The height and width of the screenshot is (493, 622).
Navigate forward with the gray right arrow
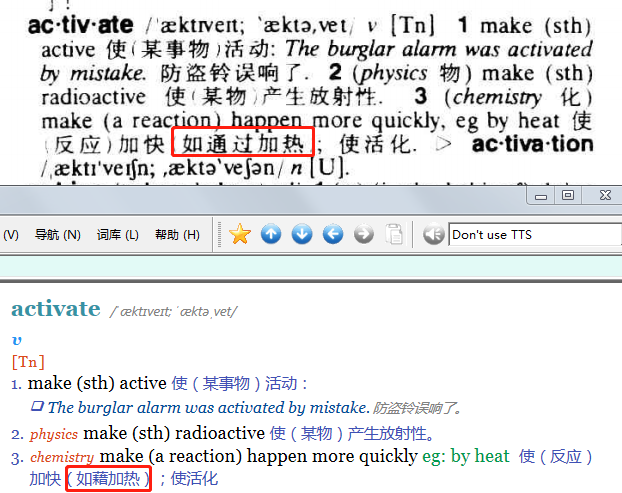point(364,234)
